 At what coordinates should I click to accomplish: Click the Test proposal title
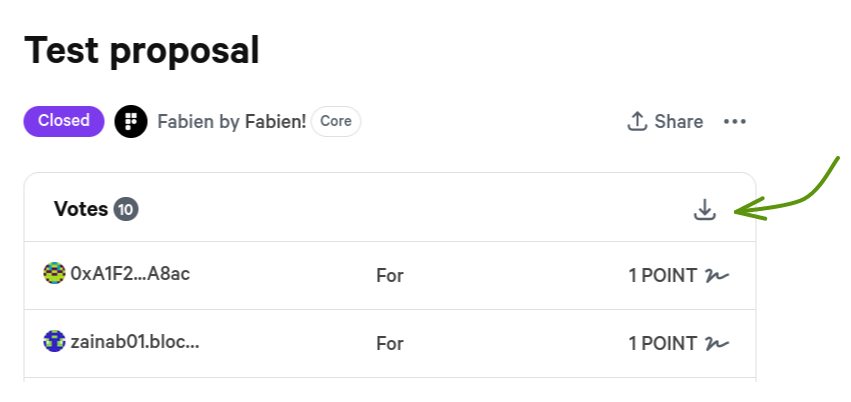click(142, 50)
